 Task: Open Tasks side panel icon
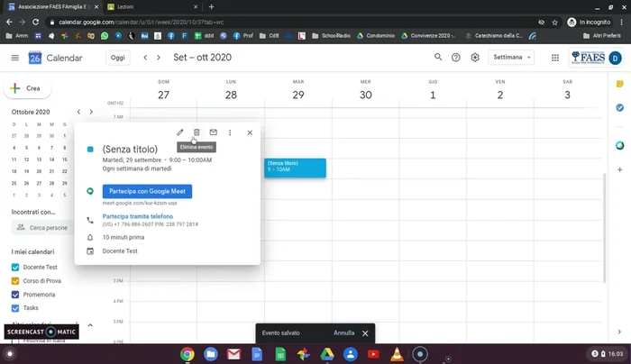point(620,107)
